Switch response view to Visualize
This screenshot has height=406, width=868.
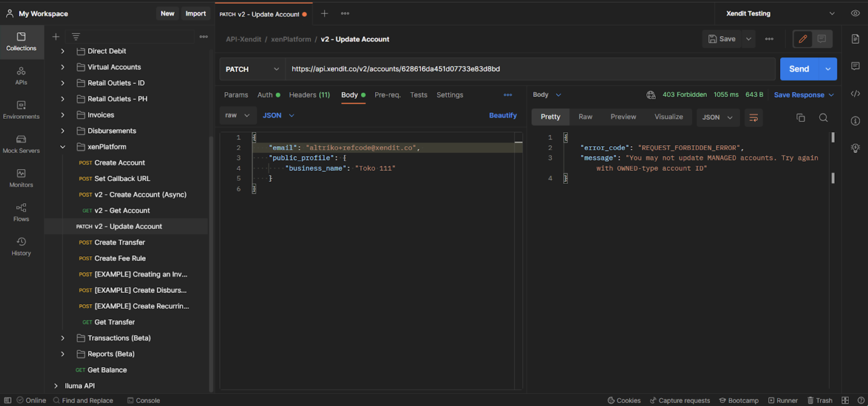(x=668, y=117)
